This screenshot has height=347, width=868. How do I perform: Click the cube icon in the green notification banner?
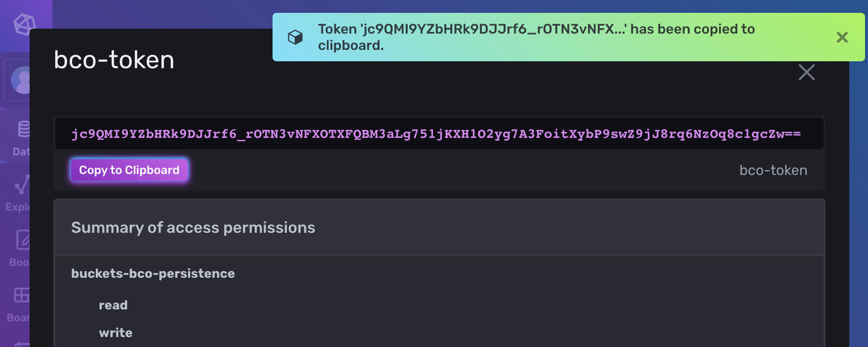point(295,37)
